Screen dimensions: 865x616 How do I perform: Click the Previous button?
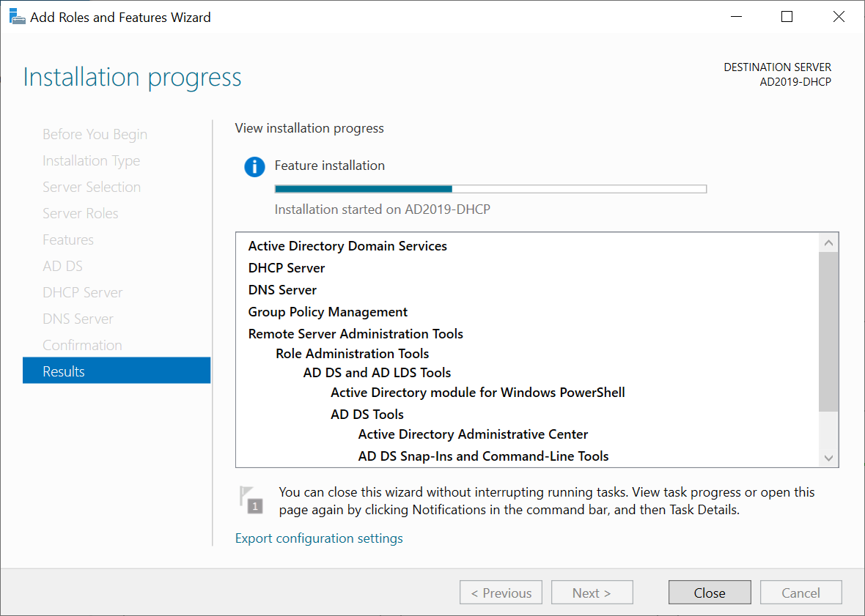(501, 592)
